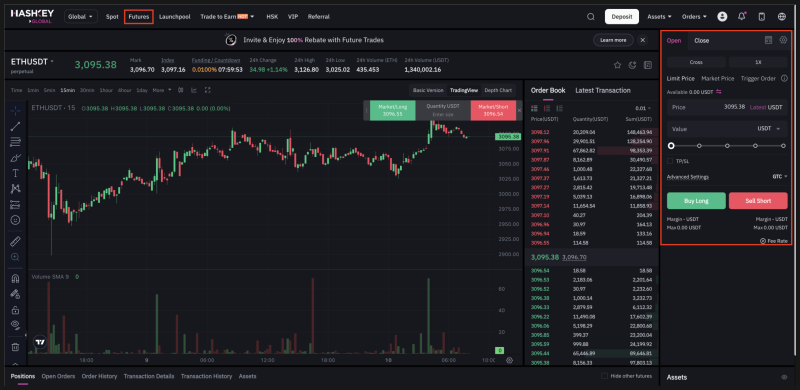The height and width of the screenshot is (390, 800).
Task: Open the Fibonacci retracement tool
Action: [x=15, y=142]
